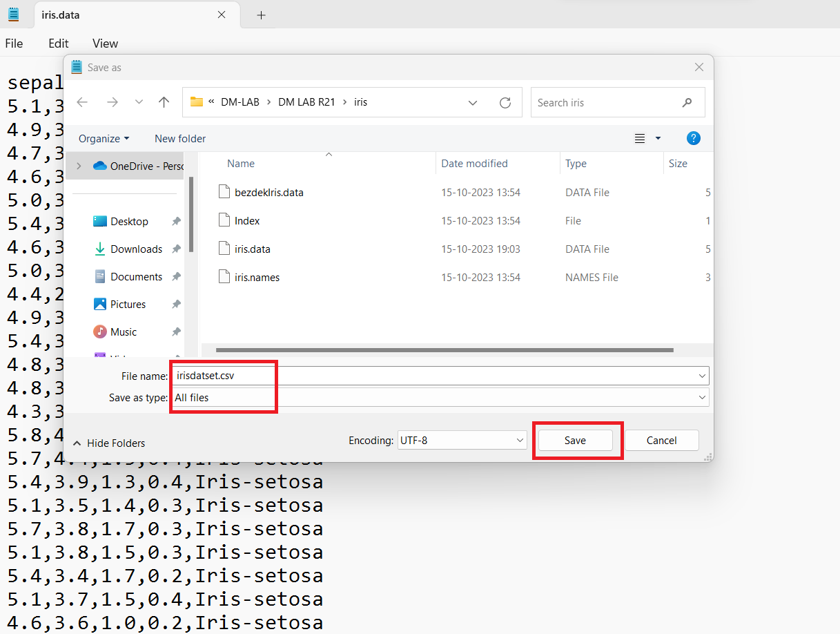Screen dimensions: 840x634
Task: Open the recent locations chevron
Action: (139, 102)
